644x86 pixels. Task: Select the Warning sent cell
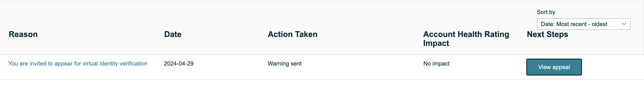pyautogui.click(x=285, y=63)
